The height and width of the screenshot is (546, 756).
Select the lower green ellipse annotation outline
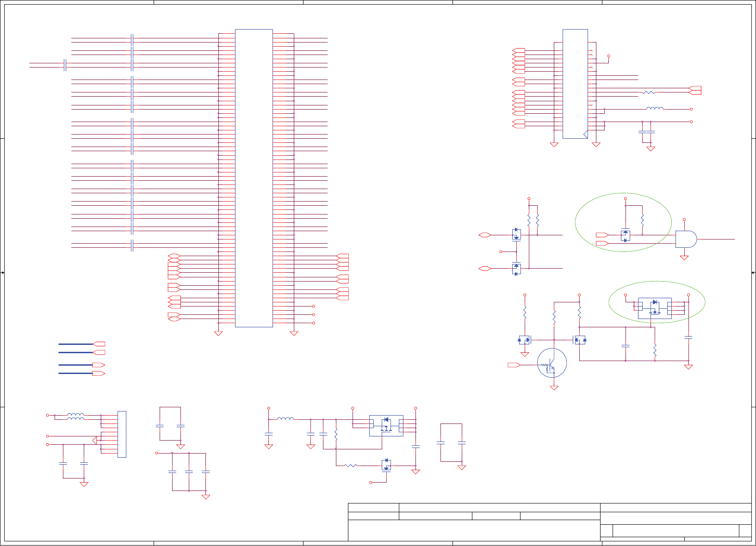657,302
